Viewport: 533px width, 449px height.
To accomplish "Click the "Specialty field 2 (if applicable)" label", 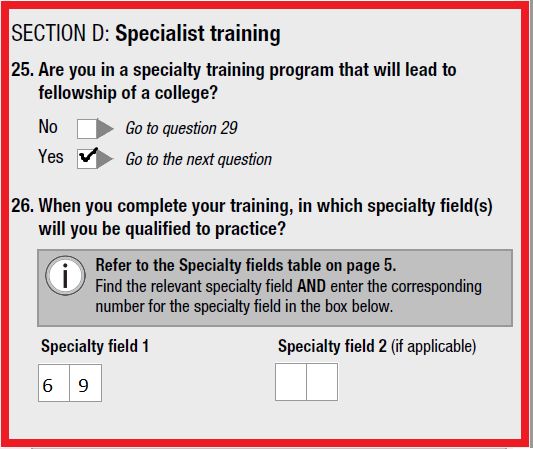I will (377, 346).
